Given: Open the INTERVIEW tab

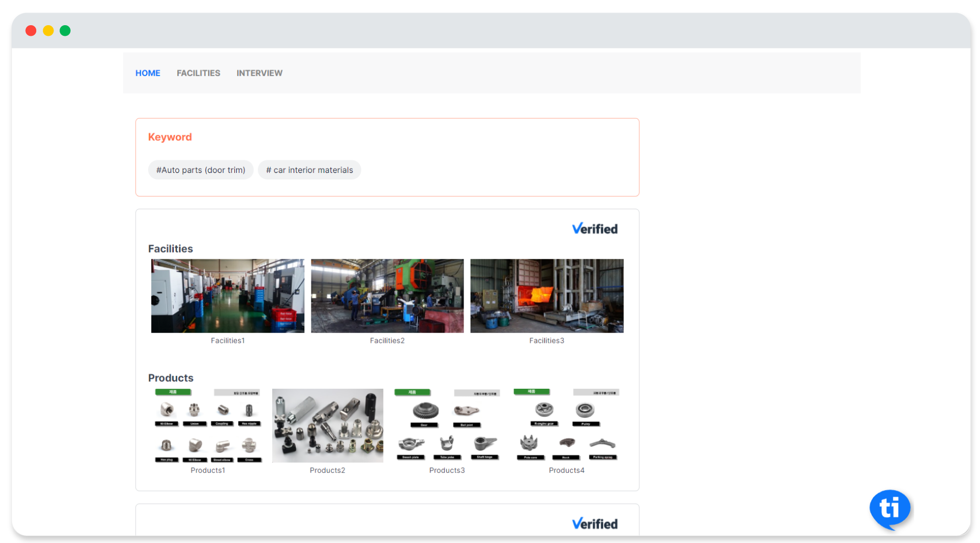Looking at the screenshot, I should click(x=259, y=73).
